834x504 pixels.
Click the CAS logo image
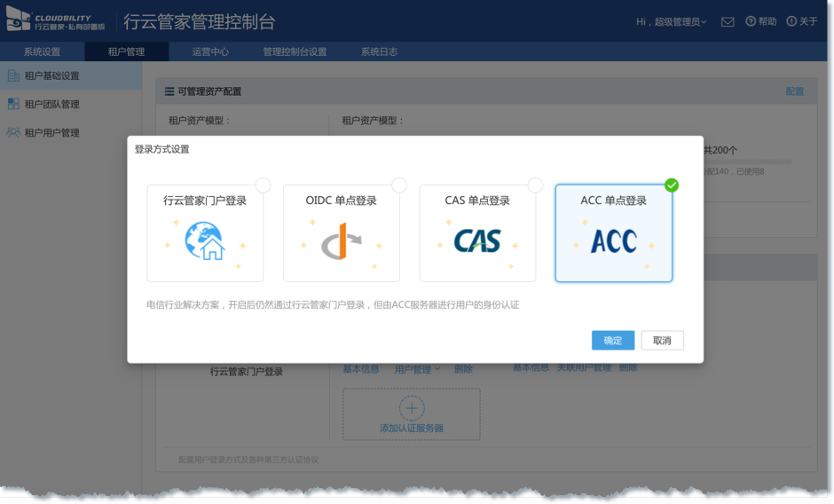coord(477,240)
